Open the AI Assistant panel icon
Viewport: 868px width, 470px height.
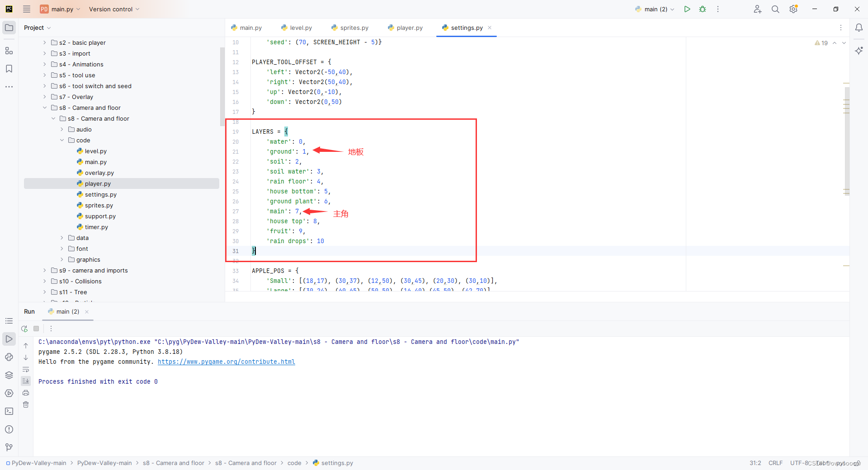click(859, 51)
